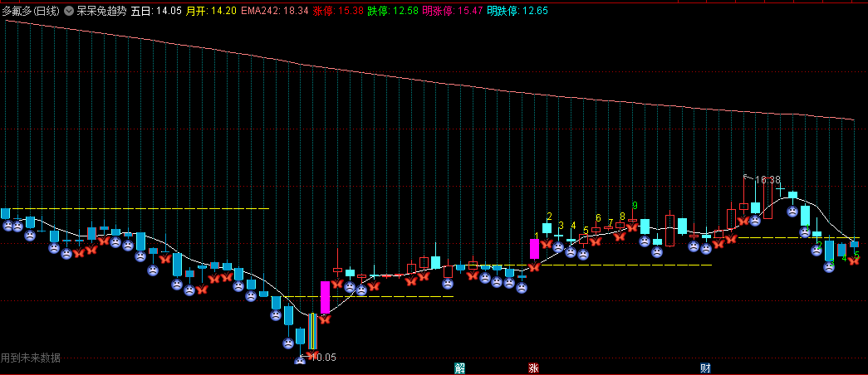Screen dimensions: 868x375
Task: Click the yellow 月开: 14.20 value
Action: (211, 11)
